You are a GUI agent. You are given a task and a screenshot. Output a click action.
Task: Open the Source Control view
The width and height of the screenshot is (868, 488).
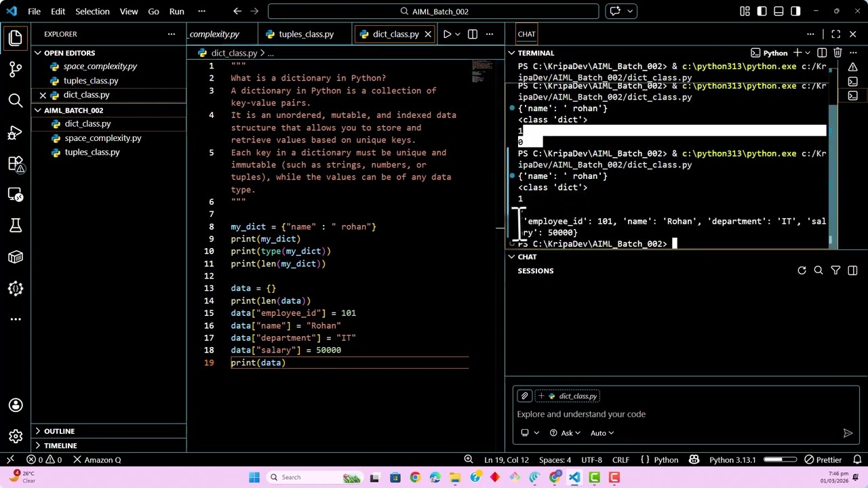[16, 69]
